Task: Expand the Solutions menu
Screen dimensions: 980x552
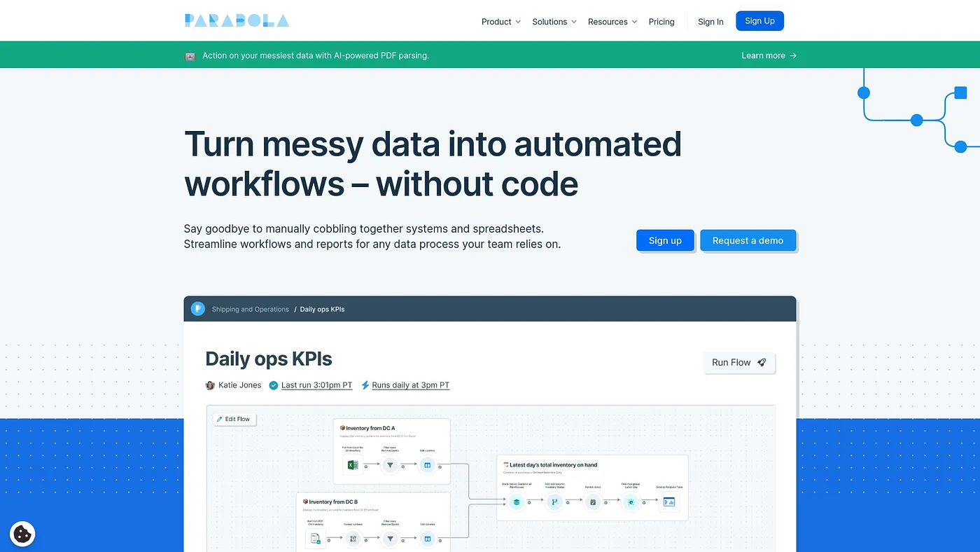Action: click(x=554, y=22)
